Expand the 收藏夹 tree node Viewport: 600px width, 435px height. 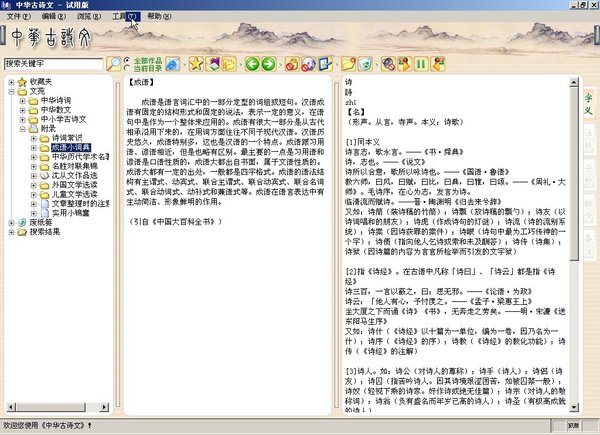[11, 81]
